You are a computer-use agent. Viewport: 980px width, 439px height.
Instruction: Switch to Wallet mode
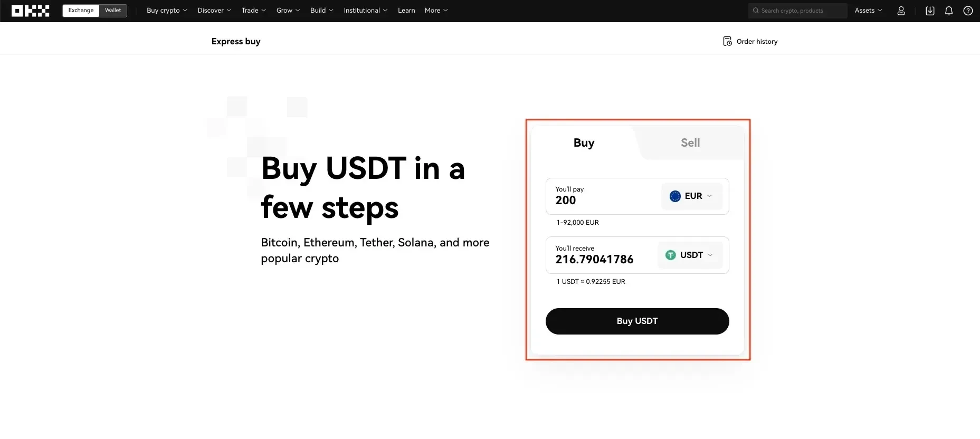(x=112, y=10)
